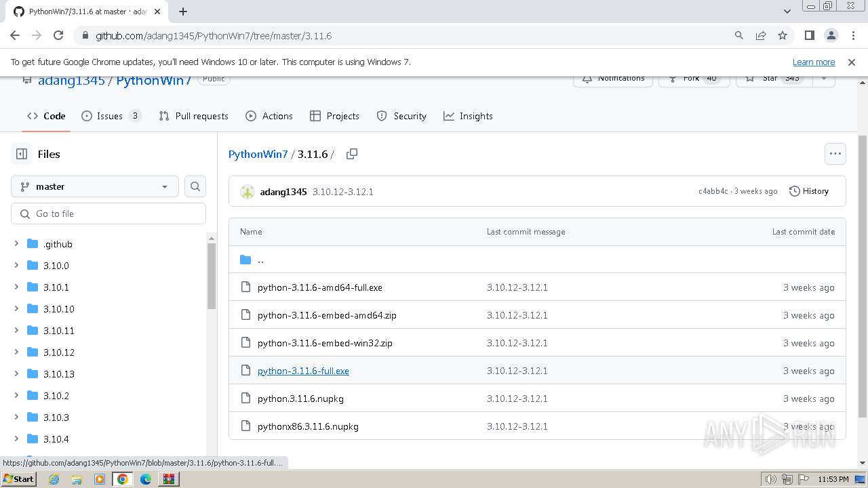Open python-3.11.6-full.exe file link

[x=303, y=371]
